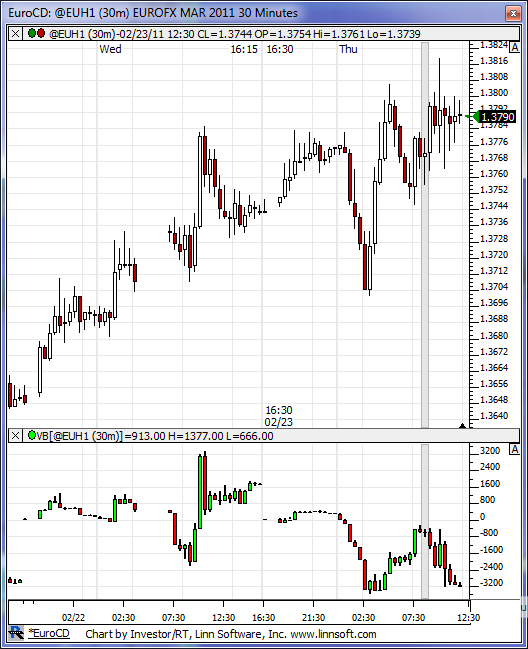528x649 pixels.
Task: Toggle the price pane auto-scale A button
Action: (514, 47)
